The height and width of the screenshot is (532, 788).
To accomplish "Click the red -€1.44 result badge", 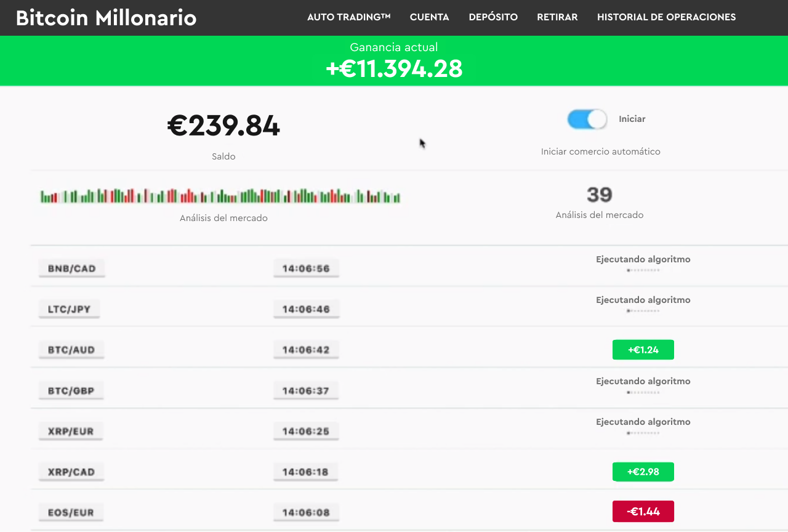I will (x=643, y=511).
